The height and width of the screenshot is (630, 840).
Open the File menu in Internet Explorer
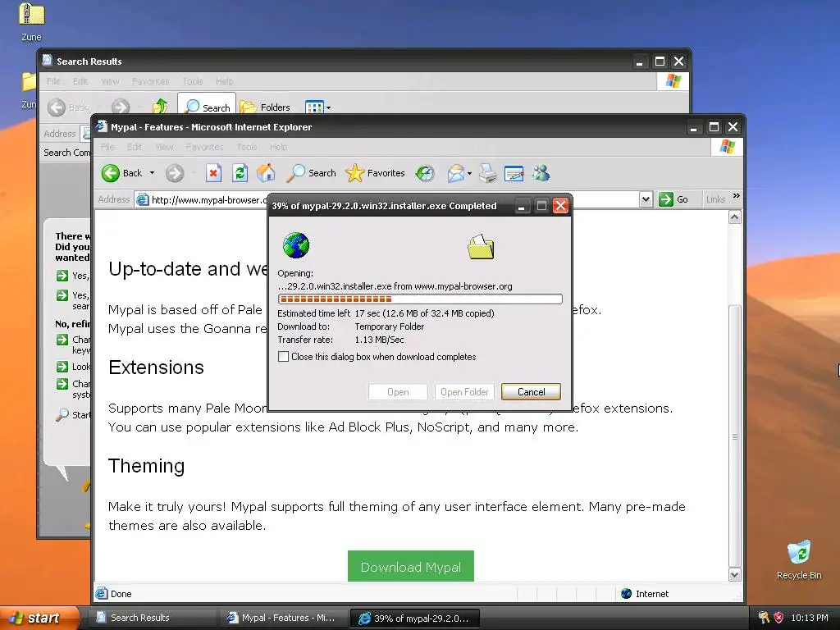click(107, 147)
